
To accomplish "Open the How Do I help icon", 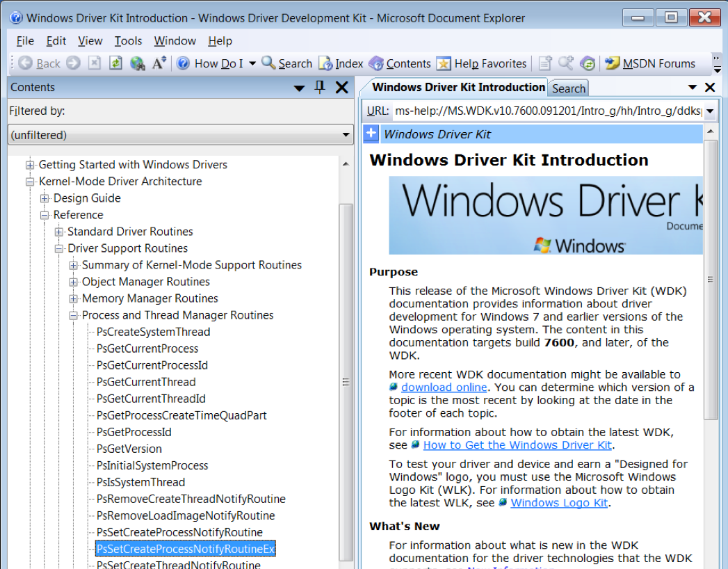I will [x=184, y=63].
